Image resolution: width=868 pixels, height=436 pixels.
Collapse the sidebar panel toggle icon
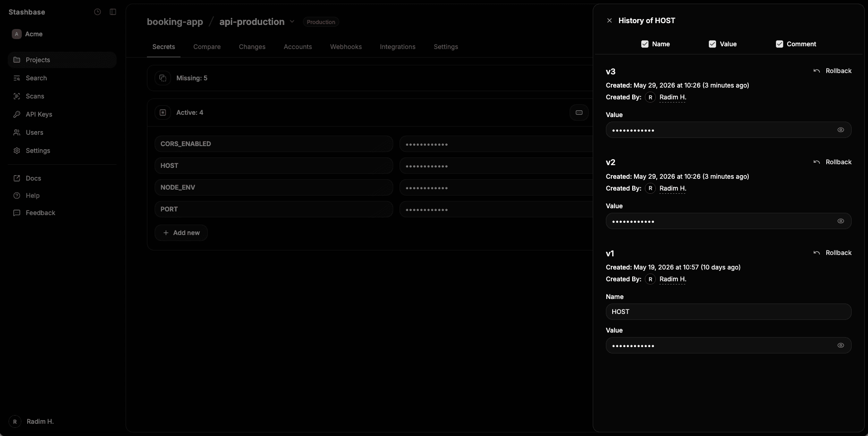coord(113,12)
